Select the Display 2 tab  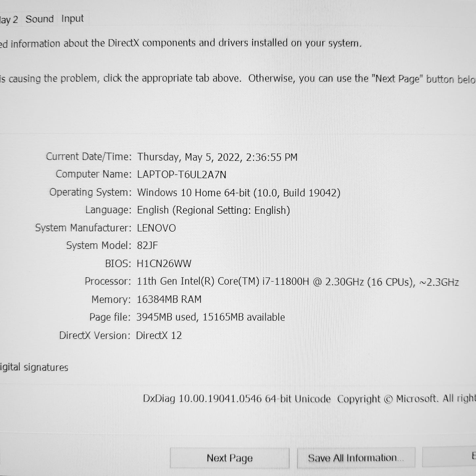pyautogui.click(x=9, y=20)
